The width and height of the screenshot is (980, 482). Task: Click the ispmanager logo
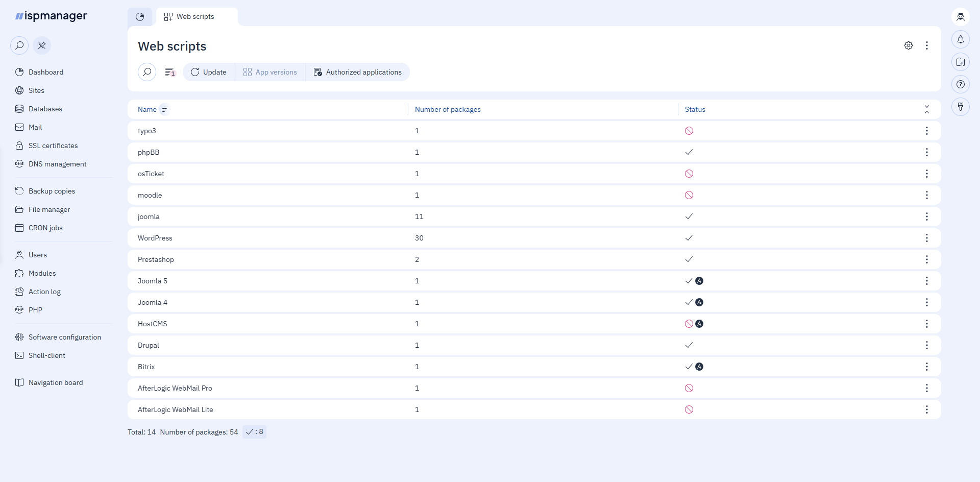click(51, 16)
